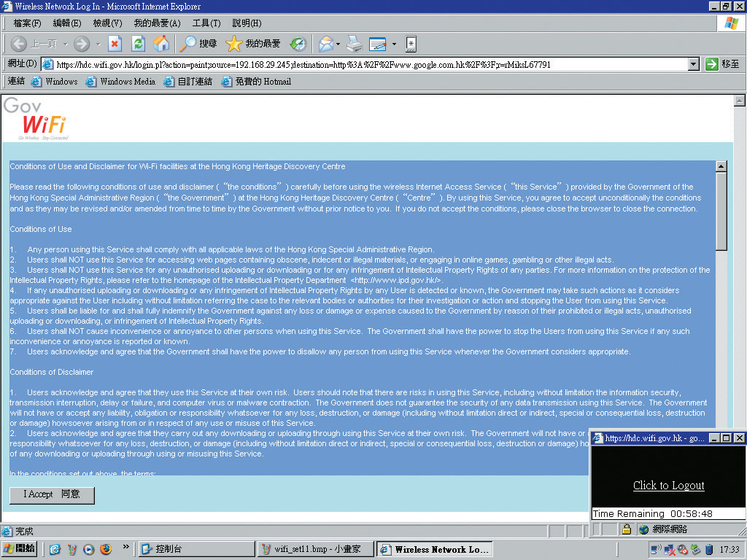Switch to Wireless Network Lo... taskbar button
The image size is (747, 560).
[435, 549]
